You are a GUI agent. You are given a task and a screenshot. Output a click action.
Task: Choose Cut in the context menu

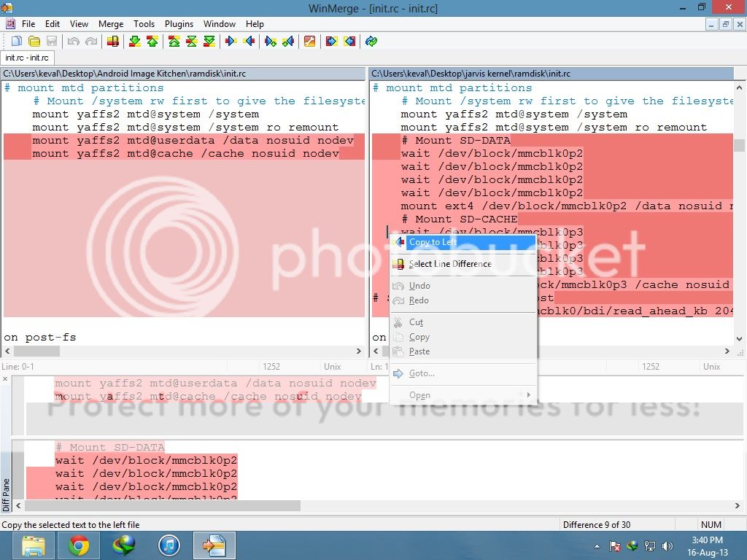point(463,322)
